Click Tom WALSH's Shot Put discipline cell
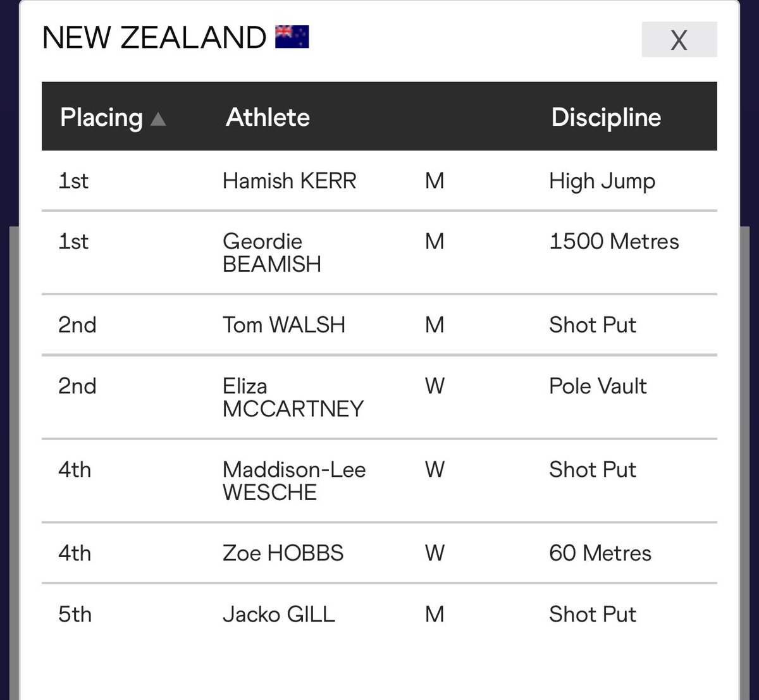Image resolution: width=759 pixels, height=700 pixels. click(593, 324)
